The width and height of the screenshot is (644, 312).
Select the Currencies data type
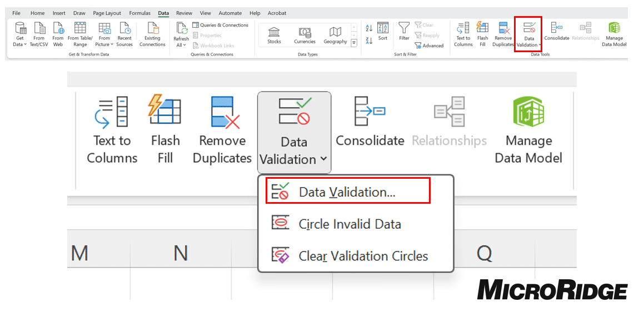pyautogui.click(x=304, y=33)
